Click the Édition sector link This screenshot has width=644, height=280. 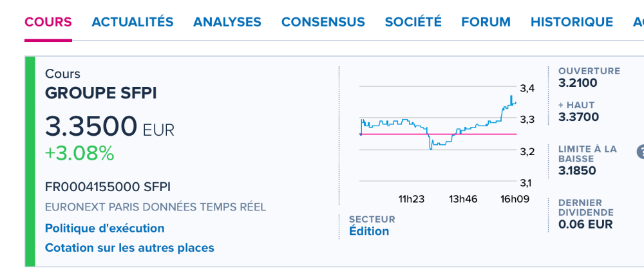(x=369, y=231)
